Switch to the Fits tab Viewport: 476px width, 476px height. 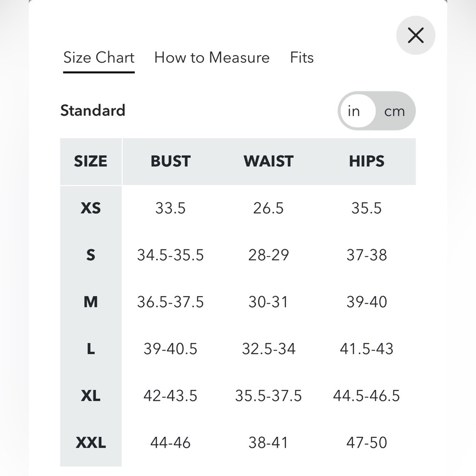click(302, 58)
